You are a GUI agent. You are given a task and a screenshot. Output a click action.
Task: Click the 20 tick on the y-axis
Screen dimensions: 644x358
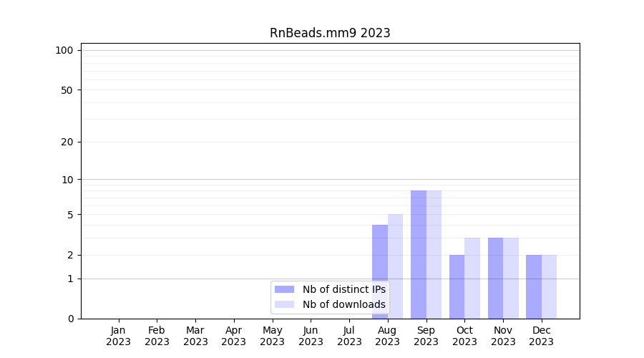pyautogui.click(x=67, y=142)
